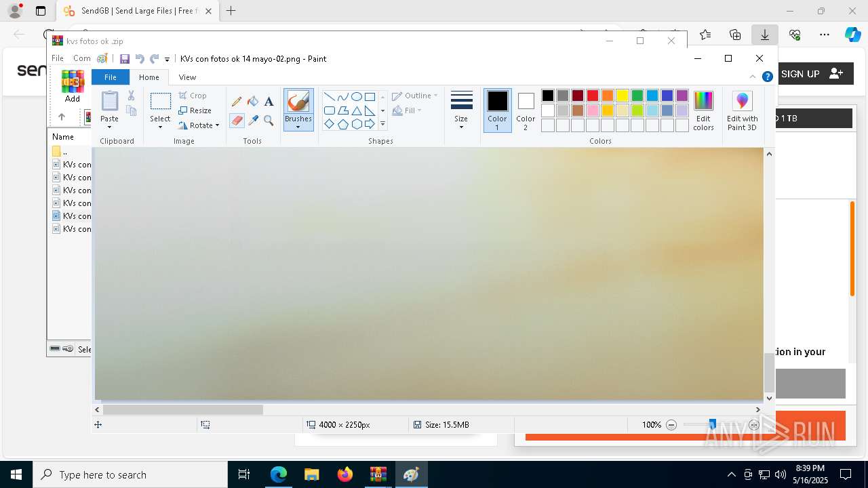Open the Paint File menu tab
The height and width of the screenshot is (488, 868).
tap(110, 77)
